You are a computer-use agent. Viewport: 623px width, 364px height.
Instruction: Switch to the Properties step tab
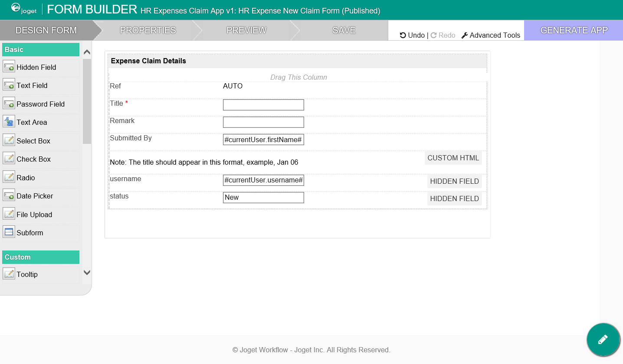pyautogui.click(x=148, y=30)
